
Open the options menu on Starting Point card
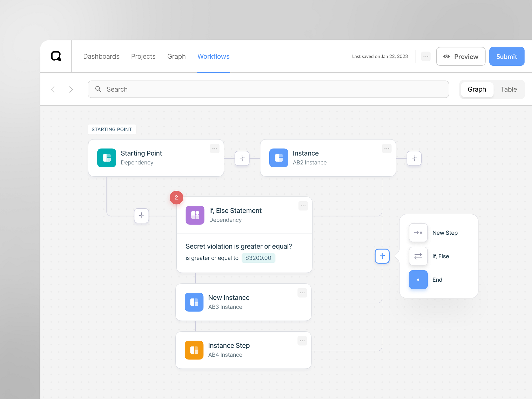(x=215, y=148)
